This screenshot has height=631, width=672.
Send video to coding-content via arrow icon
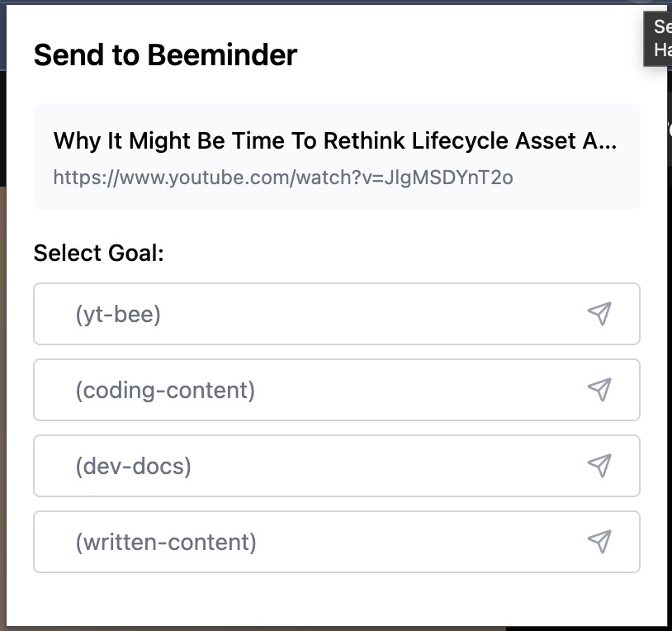coord(599,390)
